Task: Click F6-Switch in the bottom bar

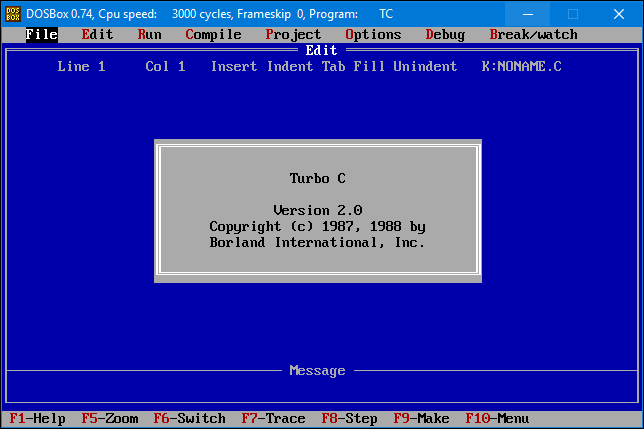Action: tap(189, 419)
